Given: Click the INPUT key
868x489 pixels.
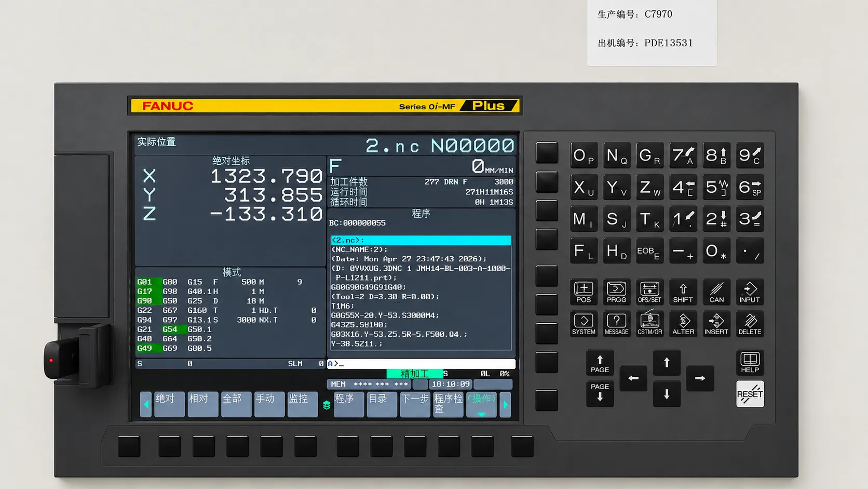Looking at the screenshot, I should [x=750, y=292].
